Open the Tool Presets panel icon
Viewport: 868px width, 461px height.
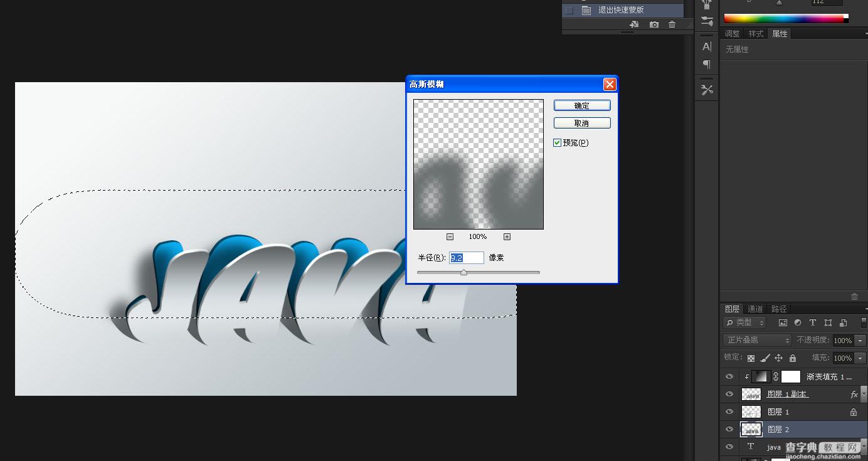(707, 90)
